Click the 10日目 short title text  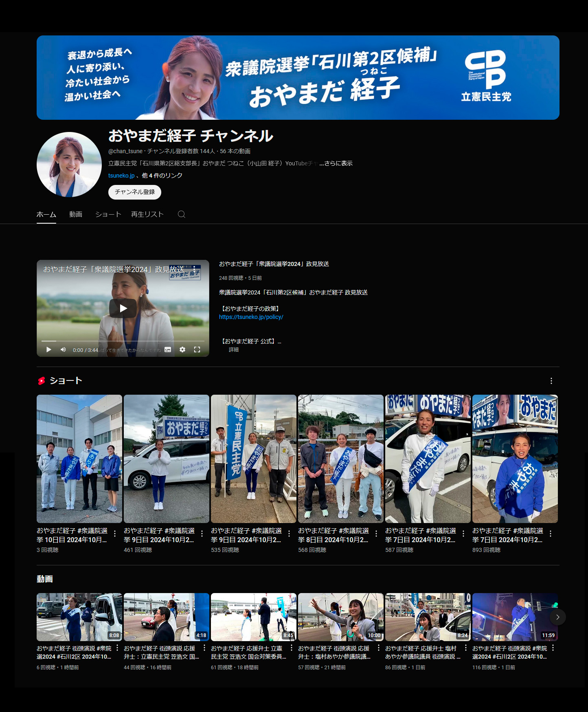coord(72,535)
